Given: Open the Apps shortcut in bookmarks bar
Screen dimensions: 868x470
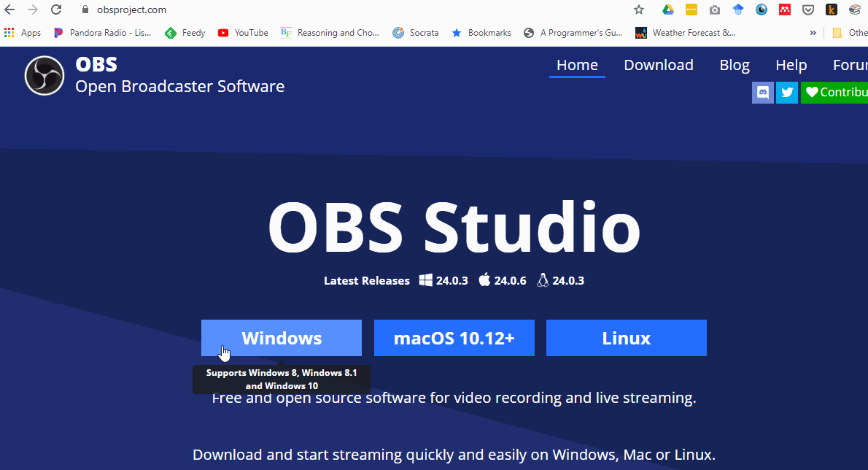Looking at the screenshot, I should click(23, 33).
